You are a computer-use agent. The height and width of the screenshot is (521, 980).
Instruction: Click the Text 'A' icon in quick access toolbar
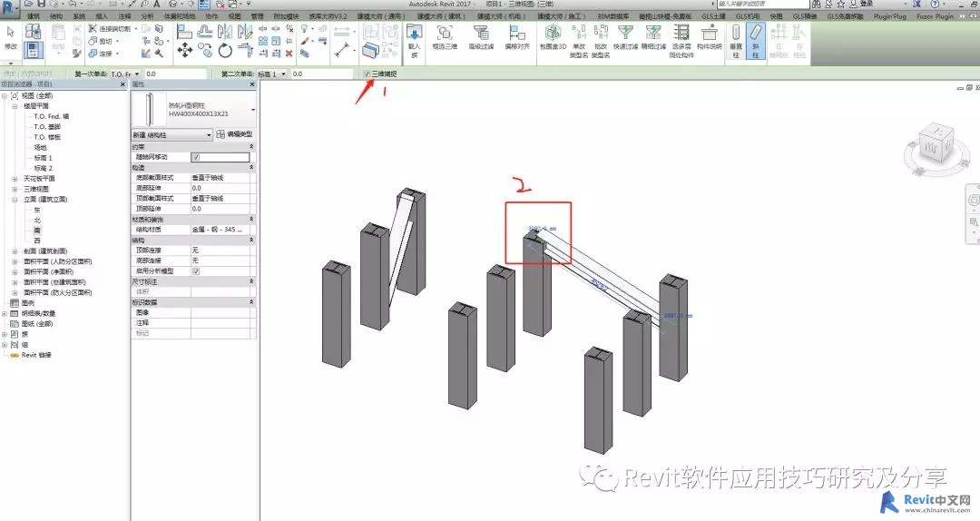(157, 4)
